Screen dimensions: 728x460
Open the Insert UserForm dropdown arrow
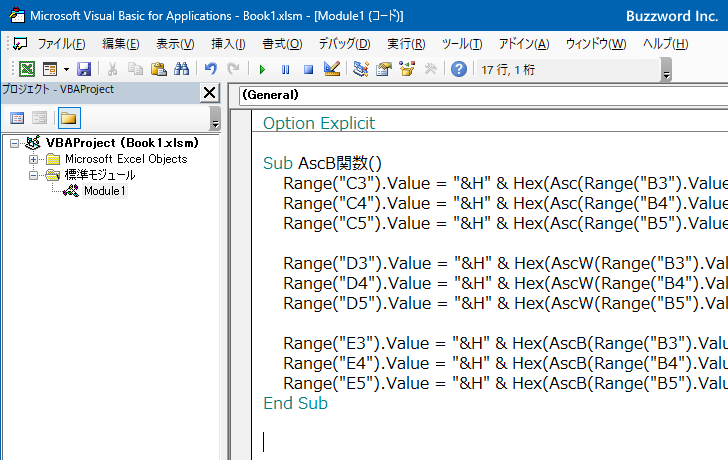[66, 69]
